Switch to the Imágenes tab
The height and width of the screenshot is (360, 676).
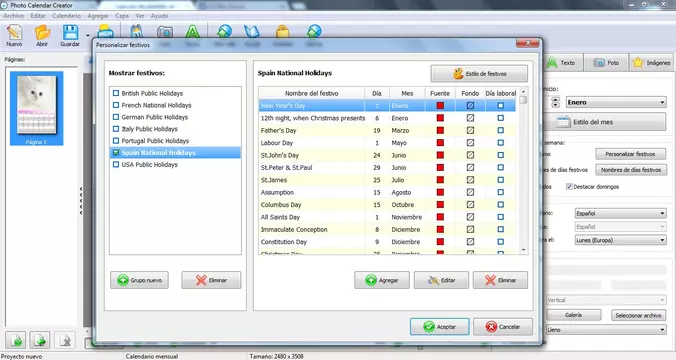pos(651,63)
